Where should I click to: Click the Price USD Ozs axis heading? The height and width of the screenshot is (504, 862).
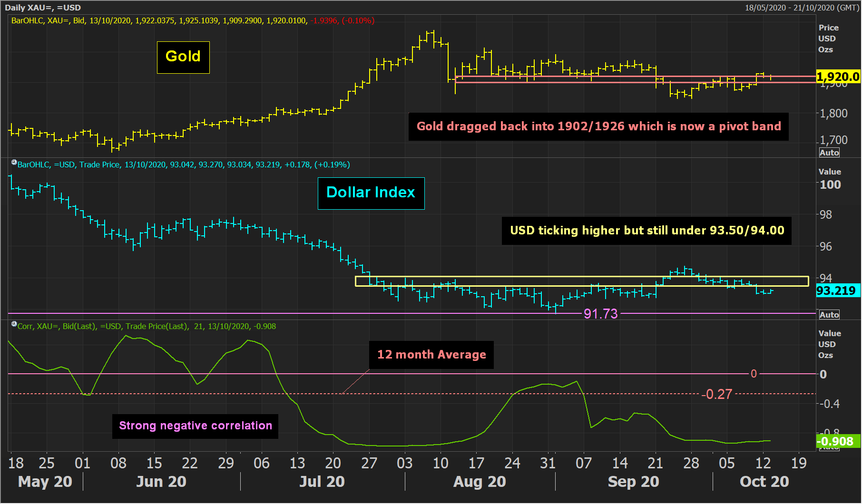(828, 39)
